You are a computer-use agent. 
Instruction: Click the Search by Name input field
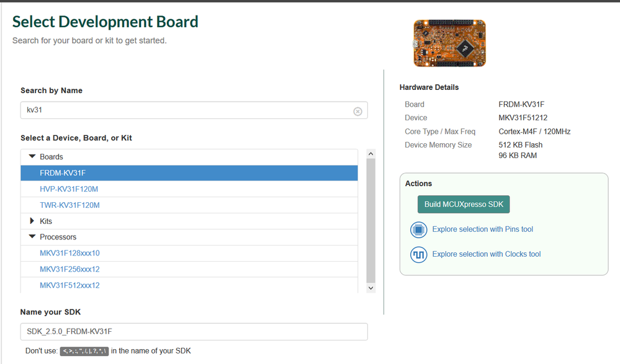(x=186, y=110)
